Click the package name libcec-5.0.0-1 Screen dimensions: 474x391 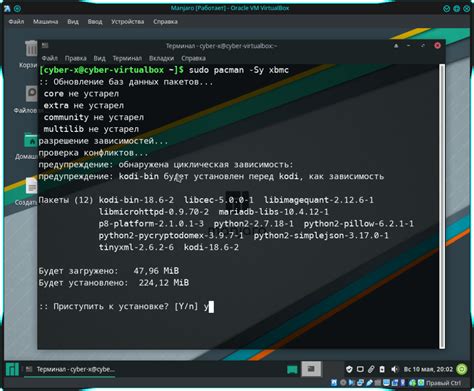coord(219,200)
